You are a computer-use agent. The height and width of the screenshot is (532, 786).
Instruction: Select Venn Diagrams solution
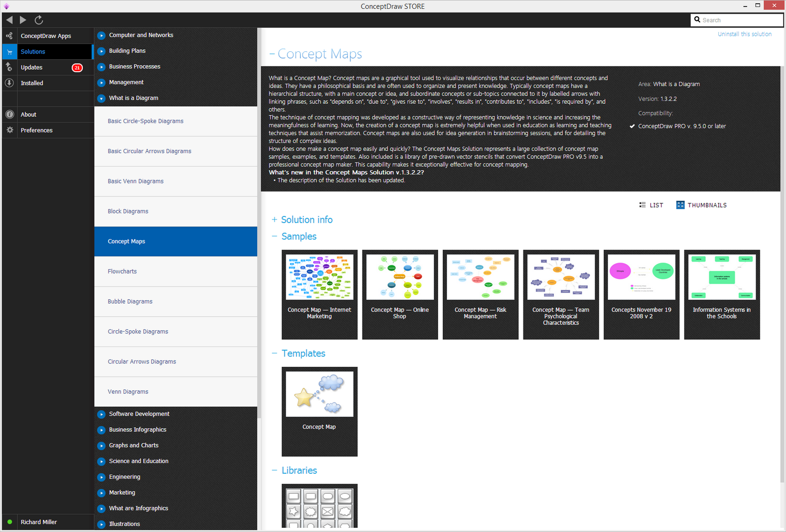[x=176, y=392]
